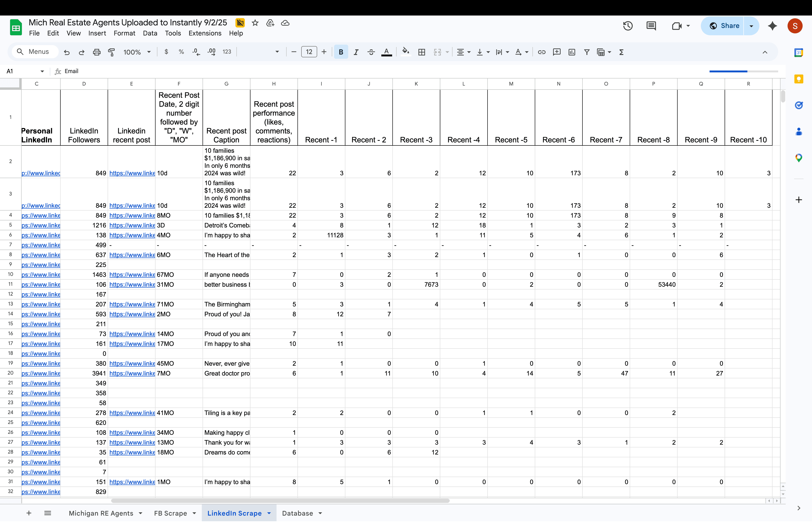
Task: Format selection as percent
Action: coord(181,52)
